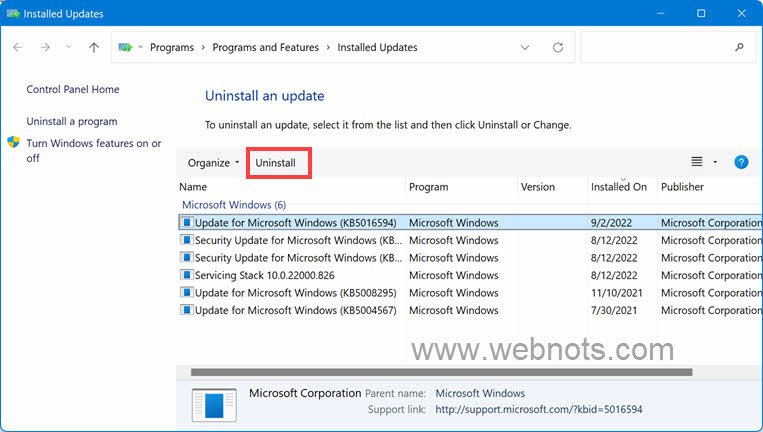This screenshot has width=763, height=432.
Task: Click the details pane update thumbnail
Action: pyautogui.click(x=214, y=405)
